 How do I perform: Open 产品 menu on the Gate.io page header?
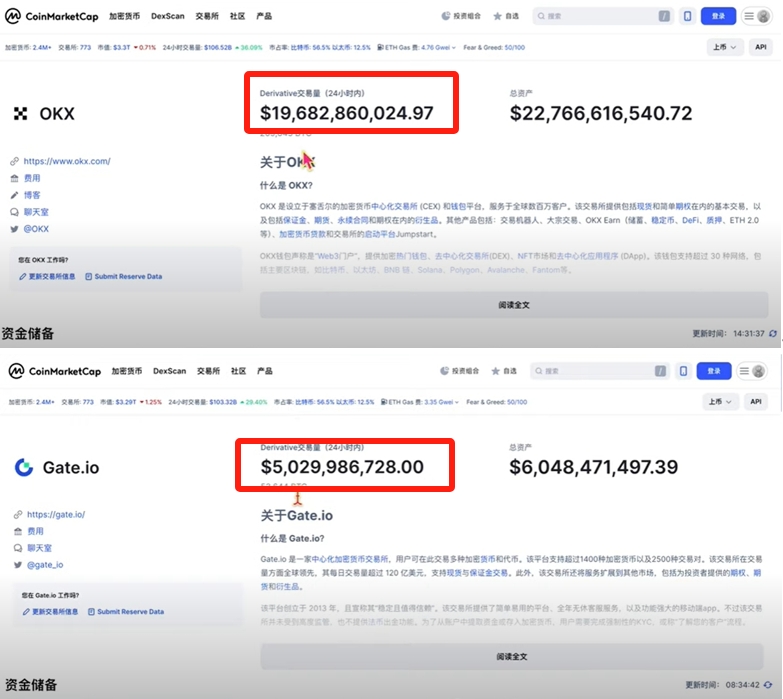coord(265,371)
